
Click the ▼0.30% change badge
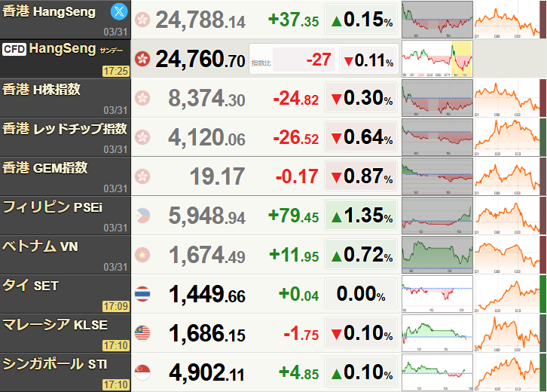(361, 97)
